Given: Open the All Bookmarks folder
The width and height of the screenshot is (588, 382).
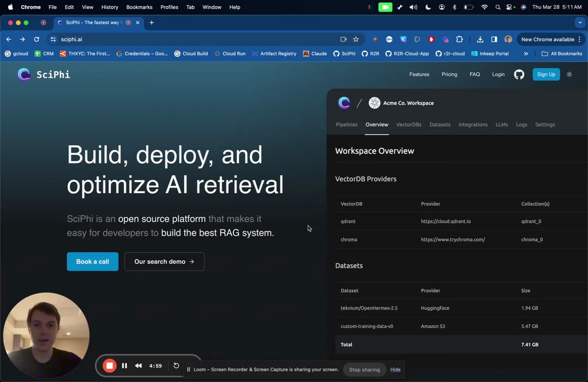Looking at the screenshot, I should point(562,54).
